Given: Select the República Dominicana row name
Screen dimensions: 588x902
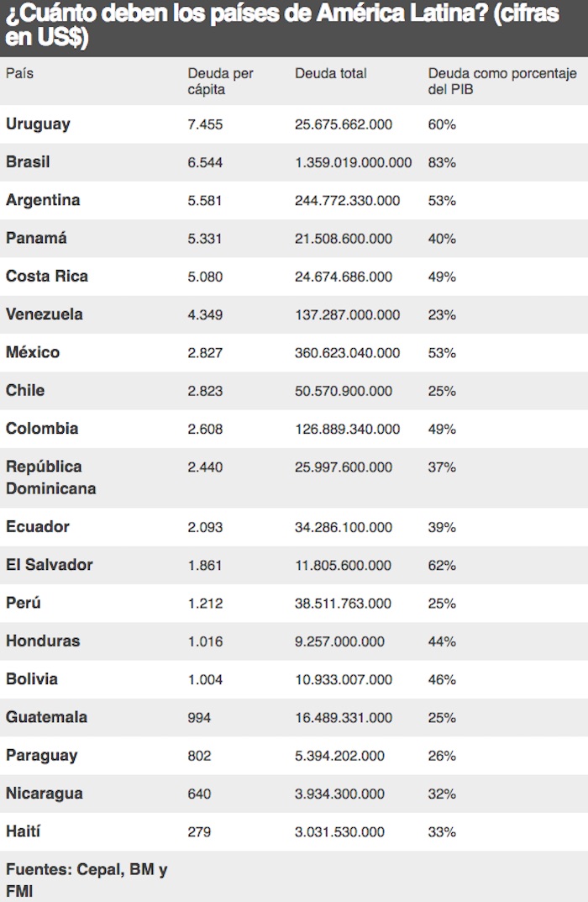Looking at the screenshot, I should (50, 477).
